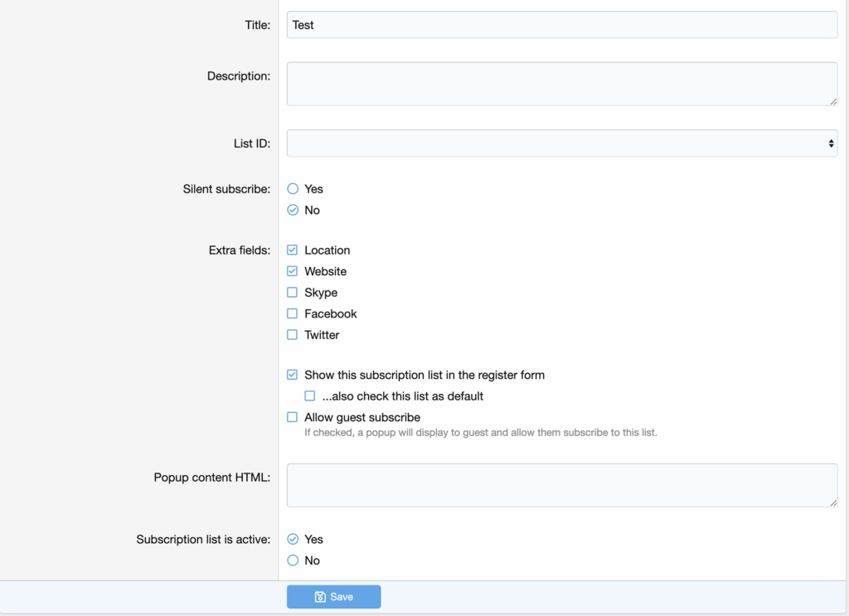Enable Allow guest subscribe
849x616 pixels.
(292, 417)
